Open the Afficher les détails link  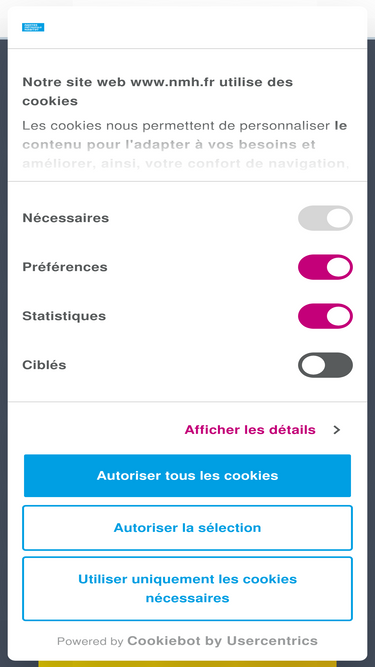pos(250,430)
